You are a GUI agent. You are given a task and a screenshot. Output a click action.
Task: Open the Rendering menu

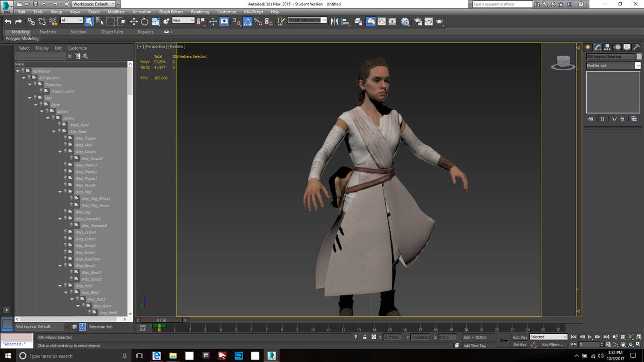click(x=200, y=11)
